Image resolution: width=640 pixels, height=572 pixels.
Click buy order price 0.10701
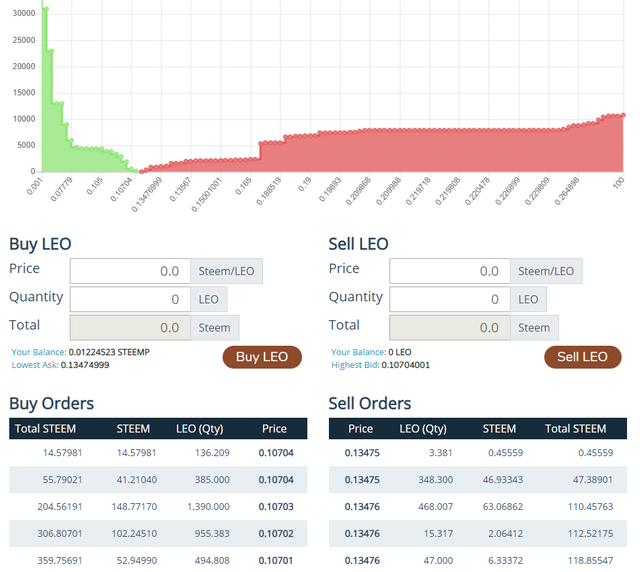coord(276,561)
